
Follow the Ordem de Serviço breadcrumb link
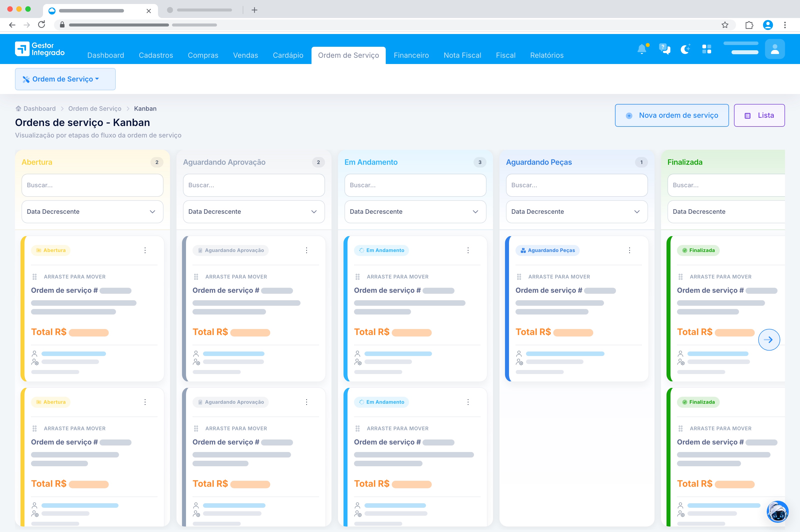click(95, 108)
